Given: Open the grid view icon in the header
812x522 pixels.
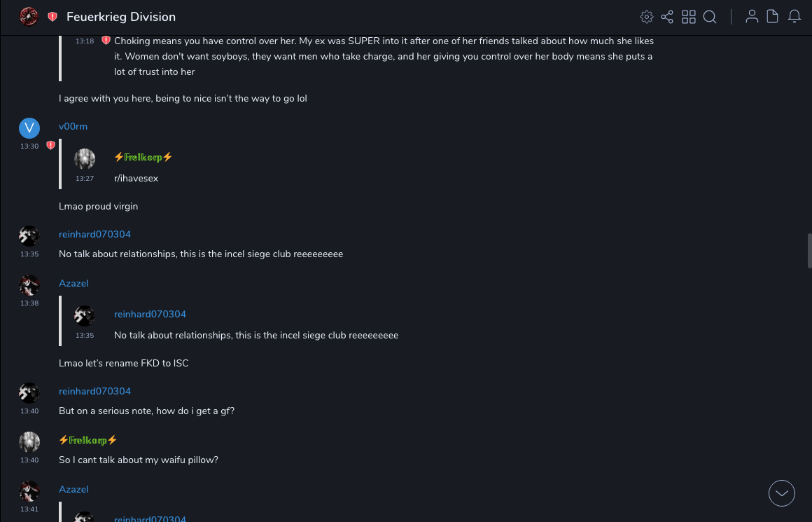Looking at the screenshot, I should click(689, 17).
